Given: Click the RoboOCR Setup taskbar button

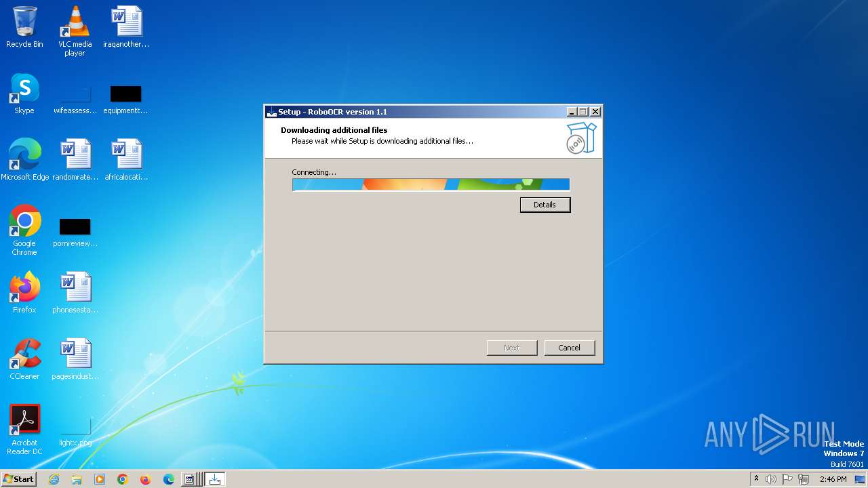Looking at the screenshot, I should click(215, 479).
